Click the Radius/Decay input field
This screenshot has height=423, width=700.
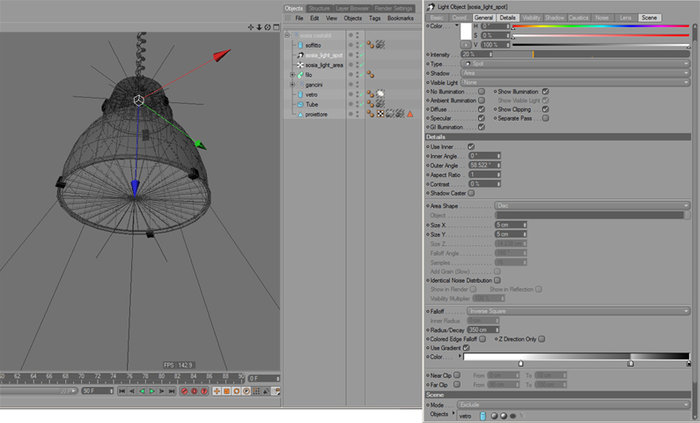pyautogui.click(x=483, y=330)
